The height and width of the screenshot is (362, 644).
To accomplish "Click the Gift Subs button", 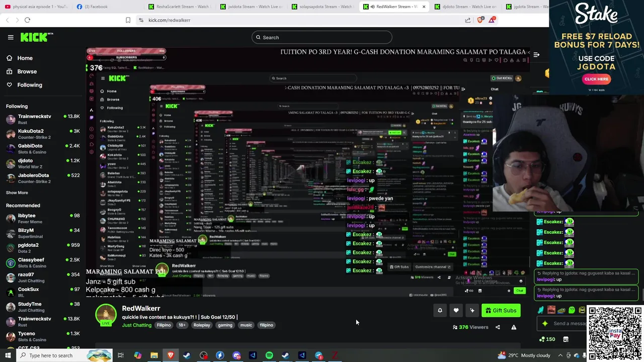I will [501, 311].
